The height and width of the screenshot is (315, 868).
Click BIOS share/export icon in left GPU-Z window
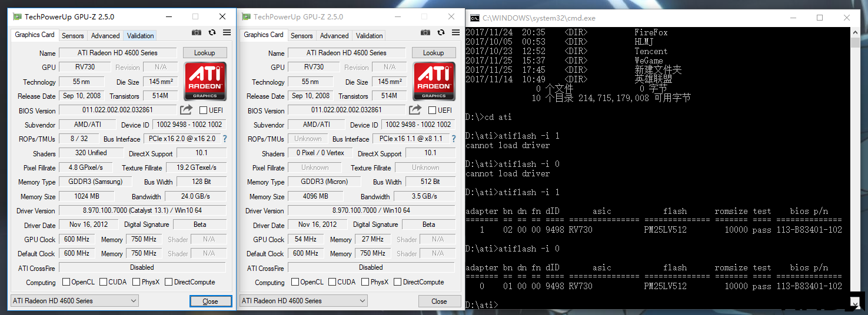(x=186, y=110)
